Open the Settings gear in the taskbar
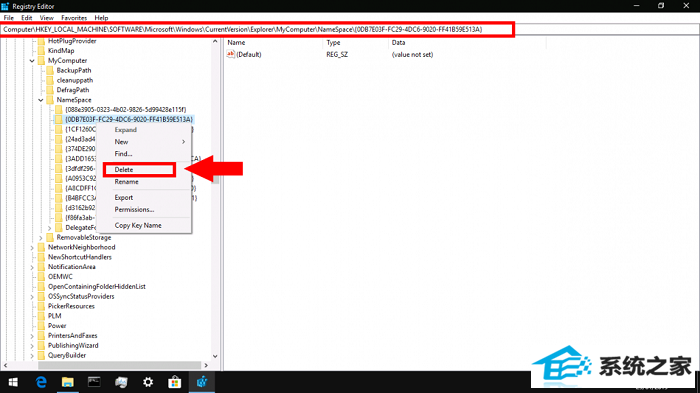This screenshot has width=700, height=393. [148, 382]
